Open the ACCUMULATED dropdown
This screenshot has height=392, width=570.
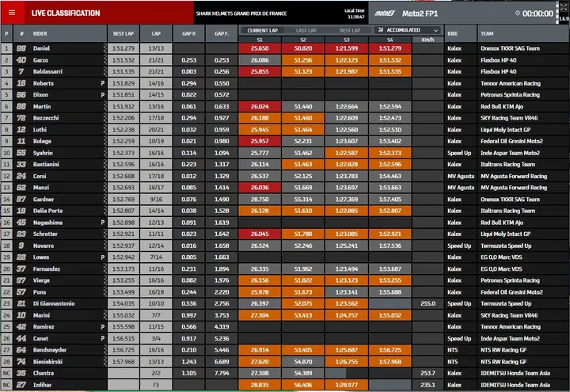point(408,30)
